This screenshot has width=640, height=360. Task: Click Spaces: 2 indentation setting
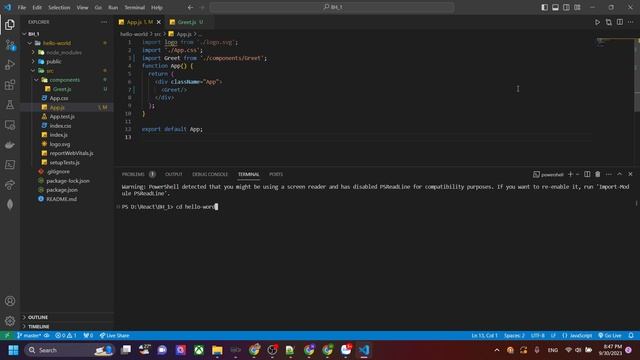(514, 336)
